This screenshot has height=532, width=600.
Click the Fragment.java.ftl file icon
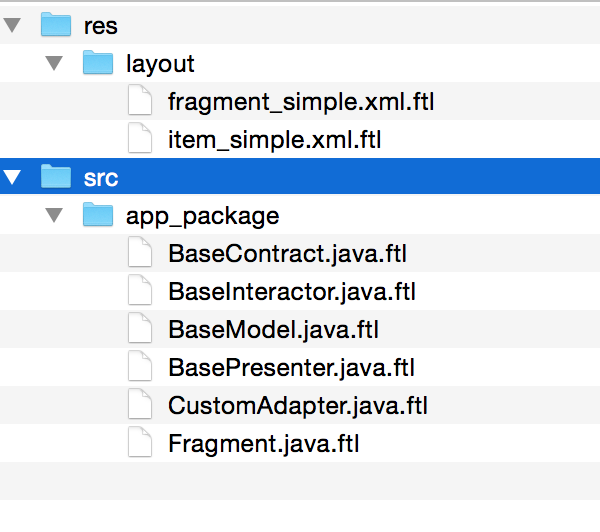[x=140, y=443]
